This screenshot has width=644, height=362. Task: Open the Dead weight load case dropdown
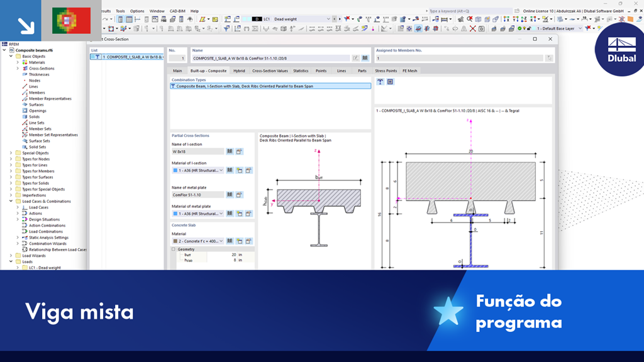click(x=328, y=19)
